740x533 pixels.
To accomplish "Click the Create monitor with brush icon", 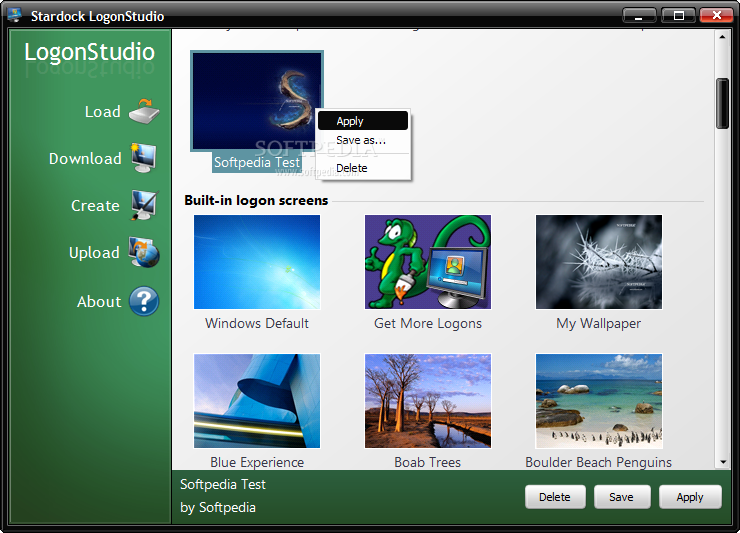I will [144, 205].
